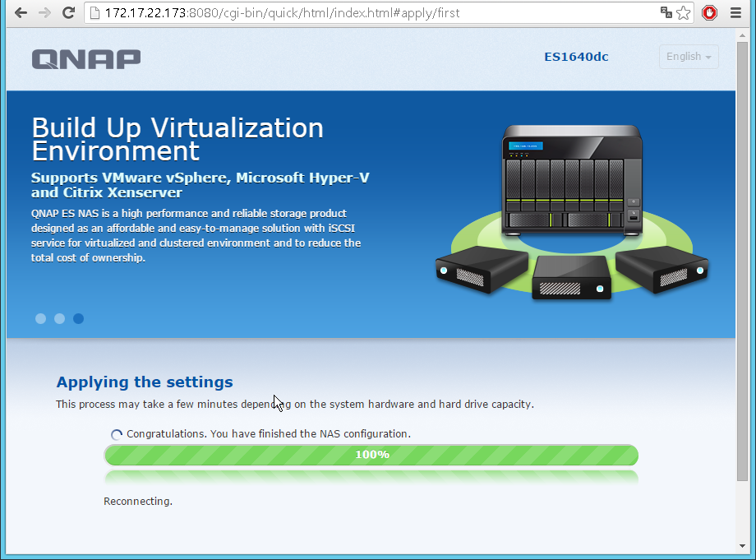Click the green 100% progress bar
This screenshot has width=756, height=560.
pyautogui.click(x=371, y=455)
